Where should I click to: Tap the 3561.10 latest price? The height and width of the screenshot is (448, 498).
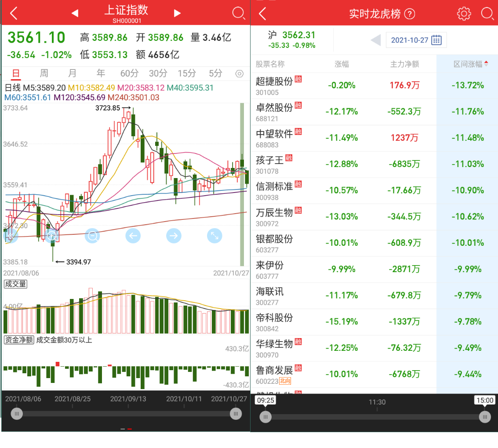[36, 37]
